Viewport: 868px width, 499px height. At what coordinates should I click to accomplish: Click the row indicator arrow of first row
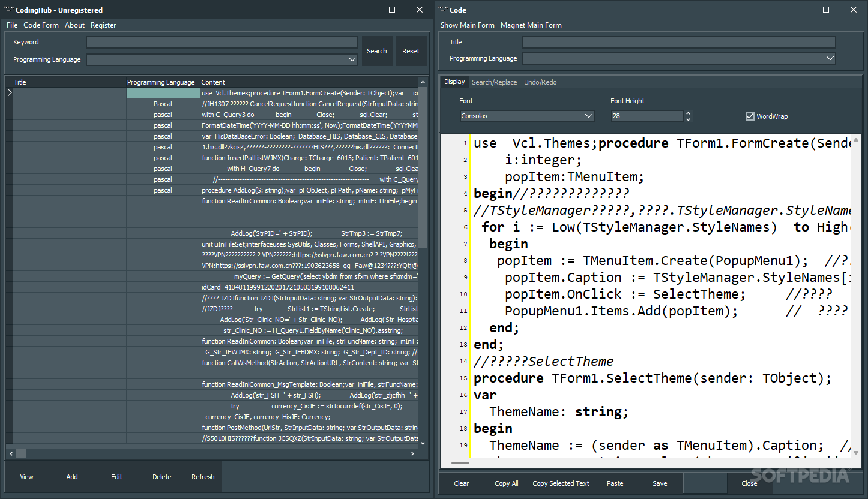point(9,93)
